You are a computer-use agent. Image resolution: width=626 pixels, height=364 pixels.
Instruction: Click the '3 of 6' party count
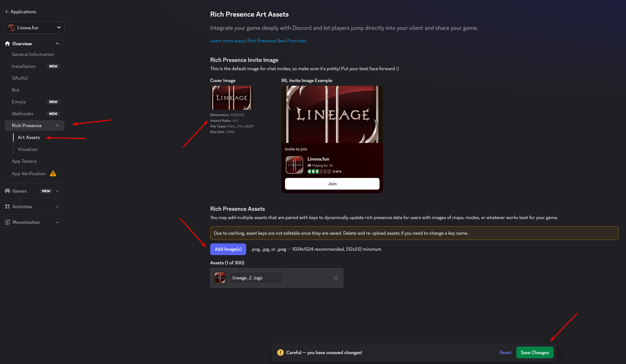tap(337, 171)
